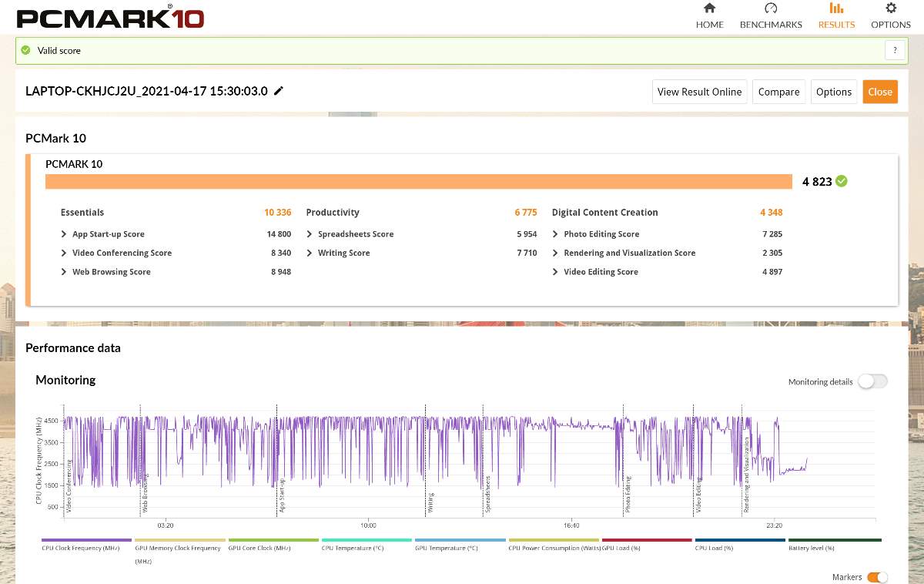Click the question mark help button
This screenshot has height=584, width=924.
(894, 50)
